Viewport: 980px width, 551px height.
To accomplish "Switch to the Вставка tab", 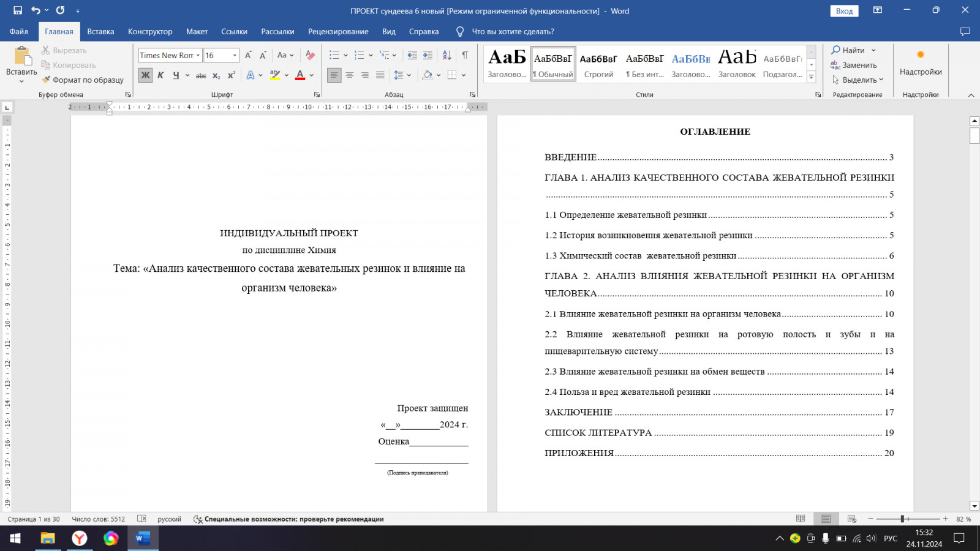I will point(100,31).
